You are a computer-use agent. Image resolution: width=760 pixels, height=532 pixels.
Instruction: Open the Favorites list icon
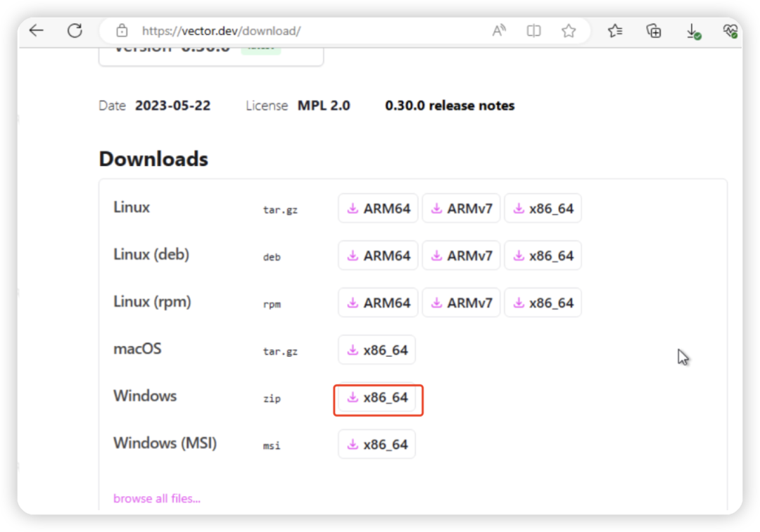click(x=614, y=31)
